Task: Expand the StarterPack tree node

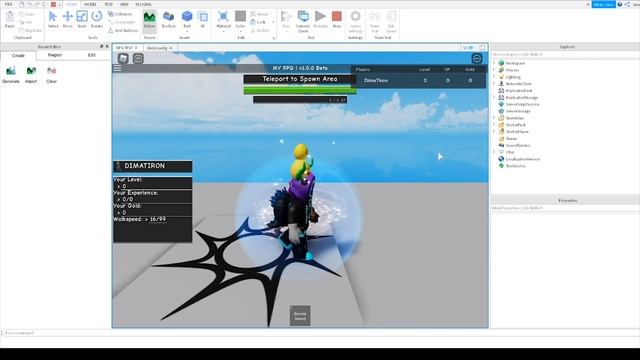Action: [x=494, y=125]
